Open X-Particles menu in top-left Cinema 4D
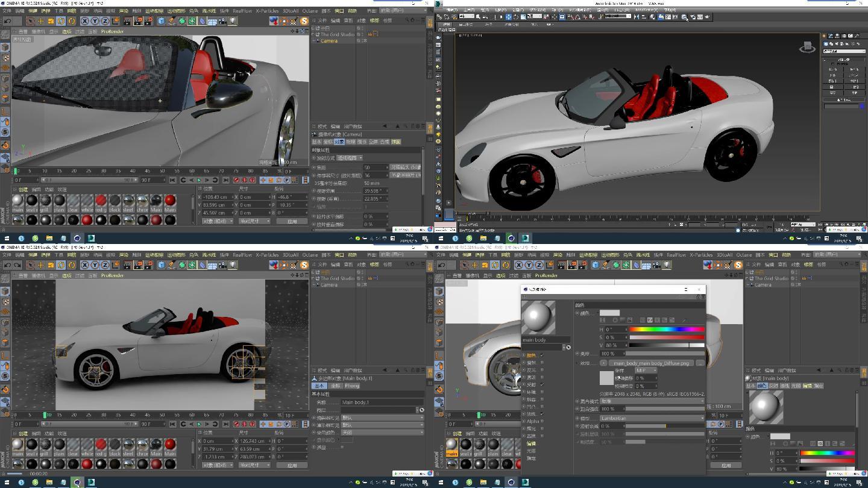The width and height of the screenshot is (868, 488). (268, 11)
